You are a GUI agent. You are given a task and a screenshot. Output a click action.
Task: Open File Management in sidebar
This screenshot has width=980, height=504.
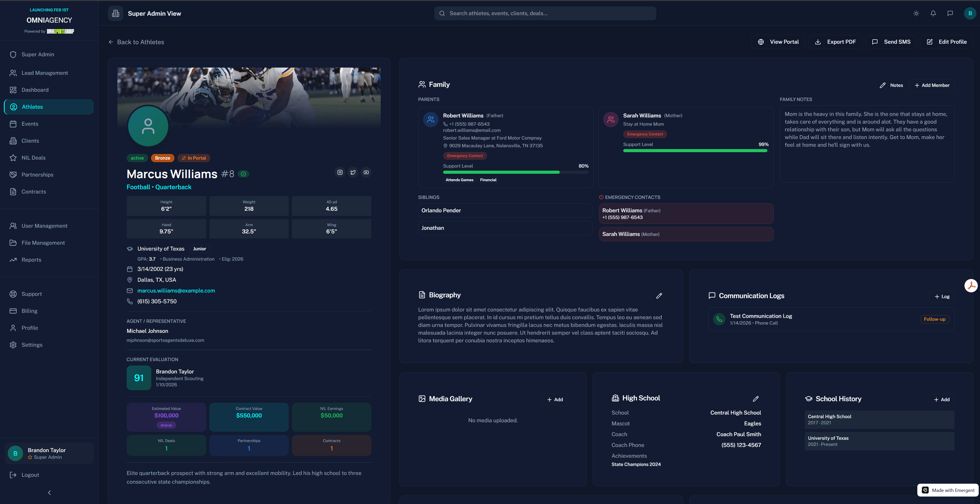click(x=49, y=243)
